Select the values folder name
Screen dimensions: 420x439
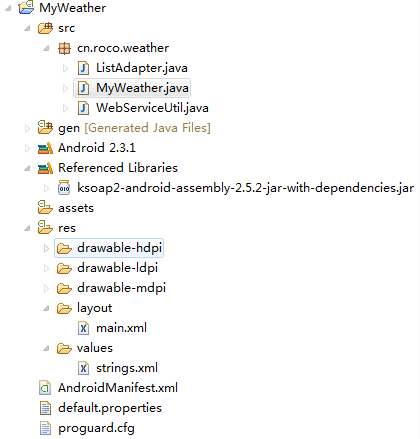tap(95, 348)
